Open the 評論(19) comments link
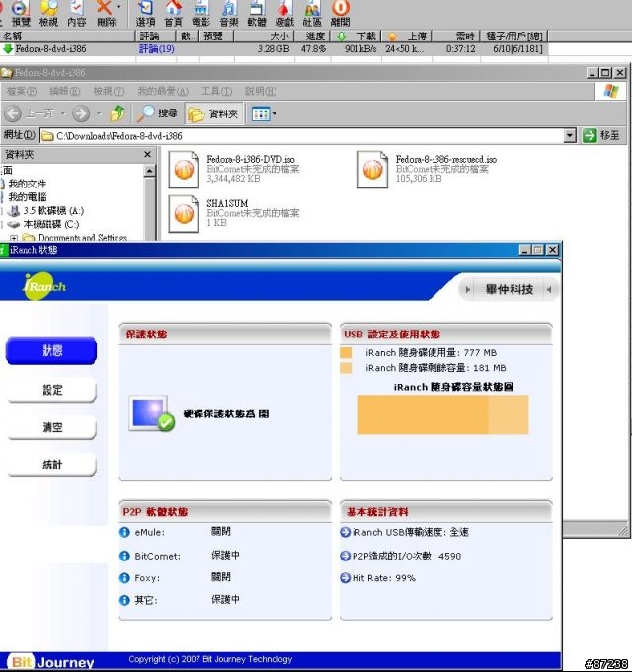Viewport: 632px width, 672px height. (x=156, y=49)
